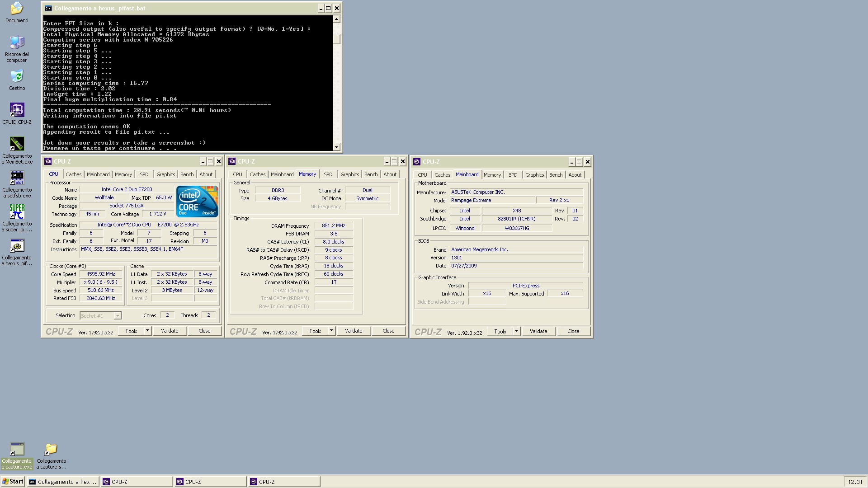Viewport: 868px width, 488px height.
Task: Click the Bus Speed value 510.66 MHz
Action: tap(101, 290)
